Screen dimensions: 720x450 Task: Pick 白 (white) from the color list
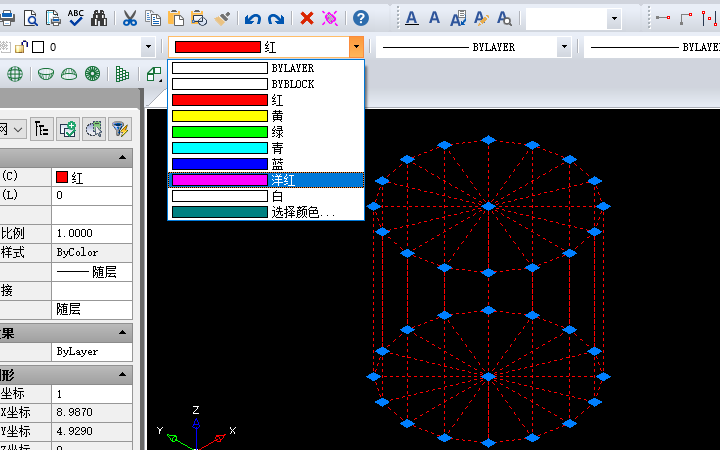(x=266, y=196)
